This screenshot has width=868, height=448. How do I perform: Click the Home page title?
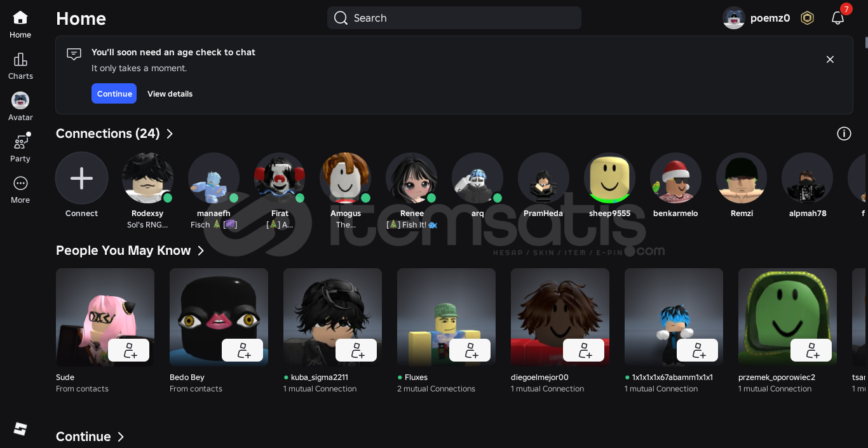tap(81, 18)
